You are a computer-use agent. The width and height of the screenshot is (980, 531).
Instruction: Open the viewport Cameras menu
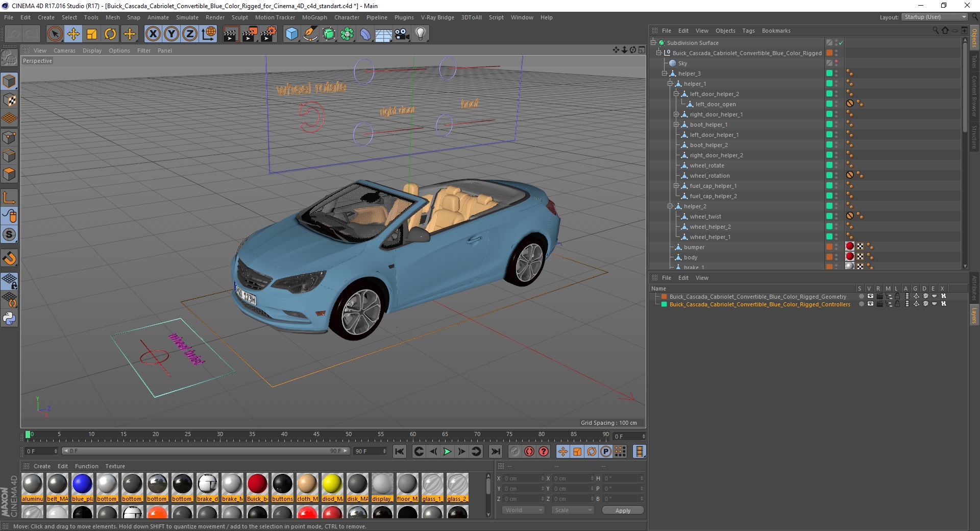pos(64,51)
